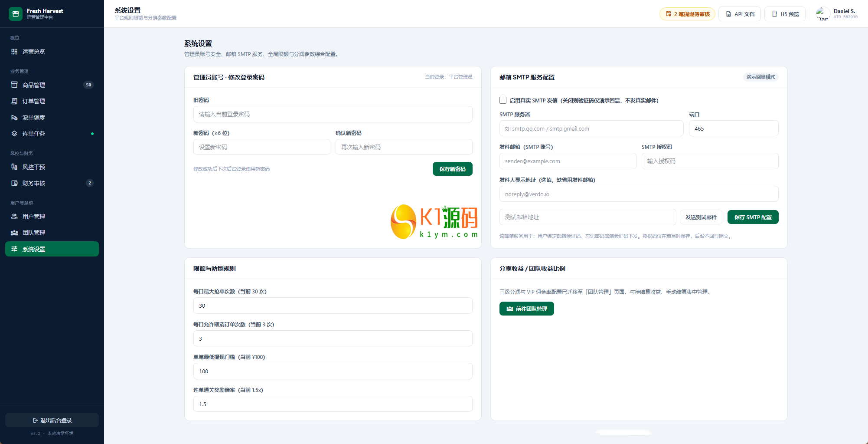Click the 测试邮箱地址 input
Image resolution: width=868 pixels, height=444 pixels.
(x=587, y=217)
